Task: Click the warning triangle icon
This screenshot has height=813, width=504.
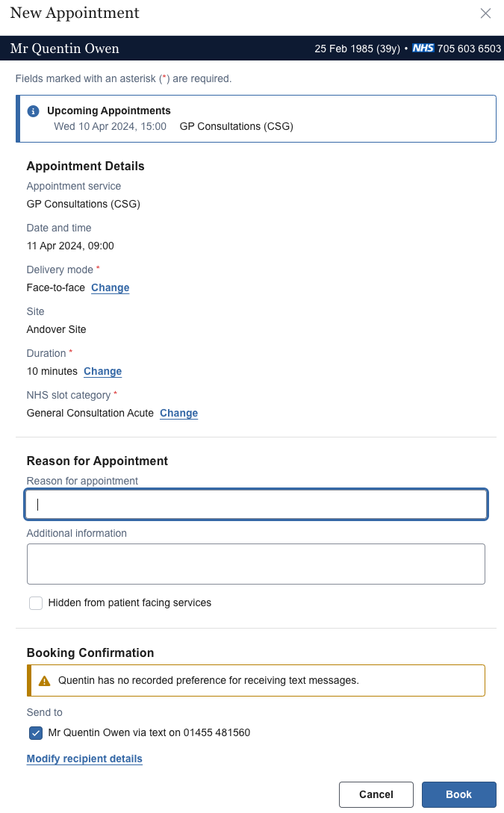Action: tap(44, 681)
